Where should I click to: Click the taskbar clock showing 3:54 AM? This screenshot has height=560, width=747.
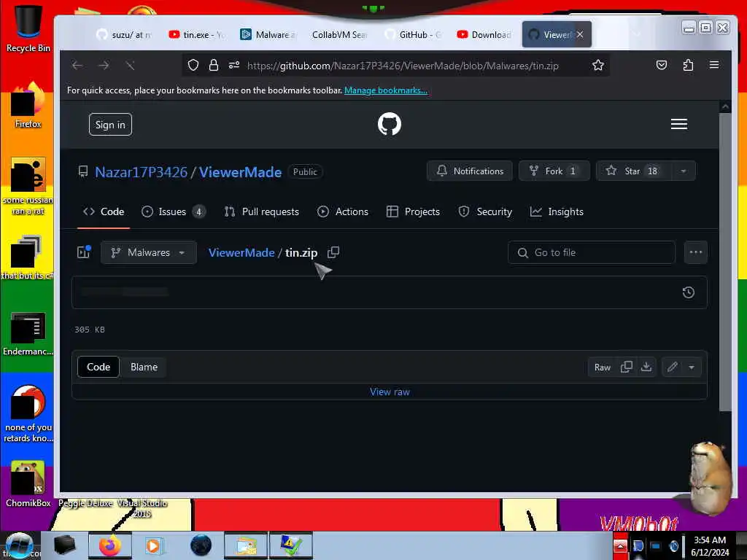click(710, 545)
